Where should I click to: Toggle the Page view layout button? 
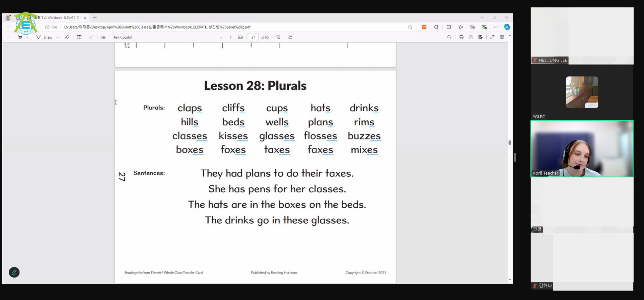click(x=290, y=37)
